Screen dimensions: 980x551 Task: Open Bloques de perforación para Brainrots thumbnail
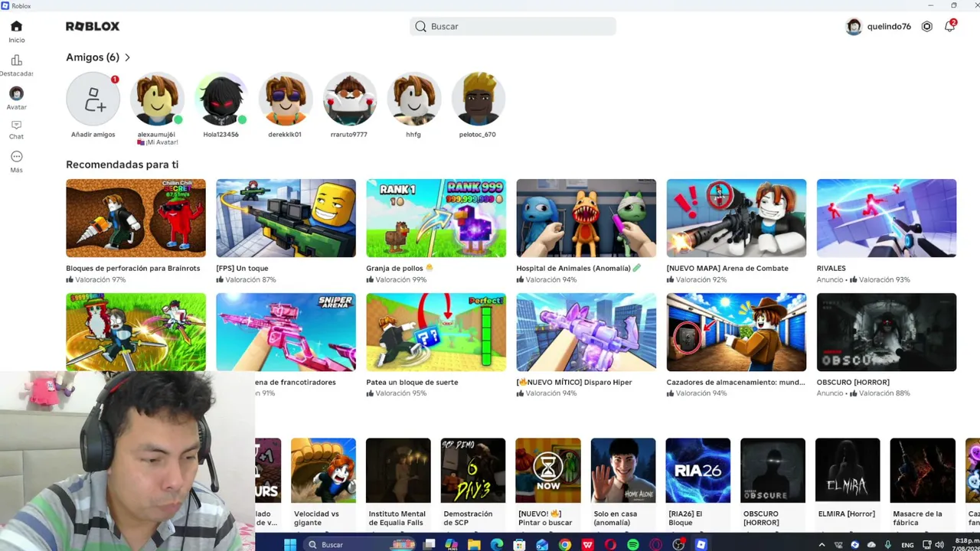136,218
